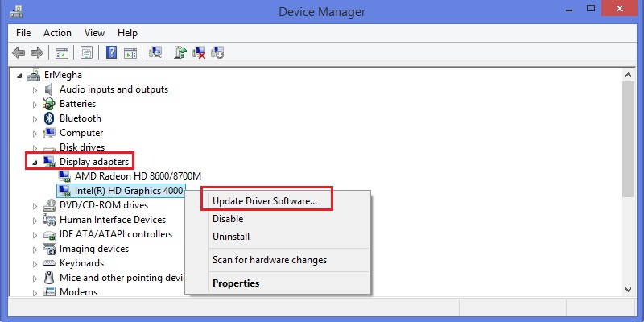The image size is (644, 322).
Task: Collapse the ErMegha root node
Action: (x=19, y=76)
